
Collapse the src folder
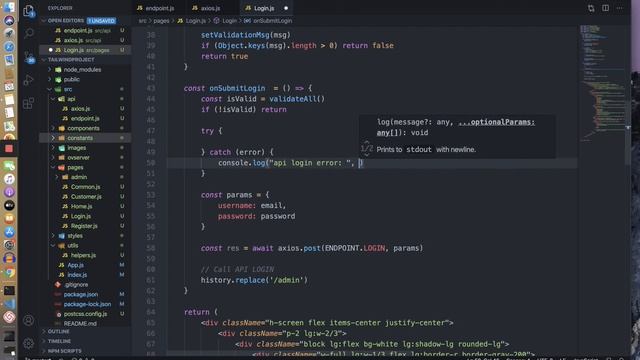click(x=68, y=89)
